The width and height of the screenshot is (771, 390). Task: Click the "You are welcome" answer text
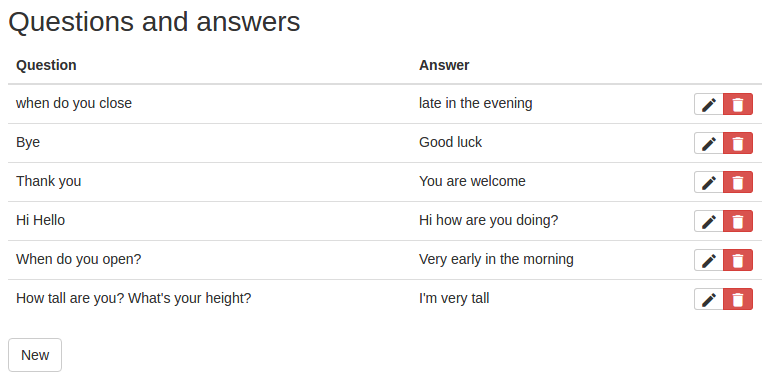pos(472,181)
